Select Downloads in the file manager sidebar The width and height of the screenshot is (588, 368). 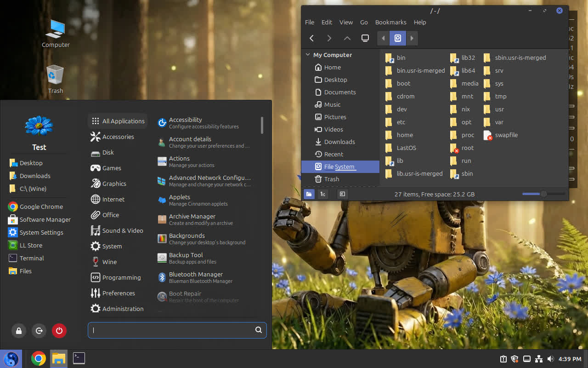pos(339,142)
